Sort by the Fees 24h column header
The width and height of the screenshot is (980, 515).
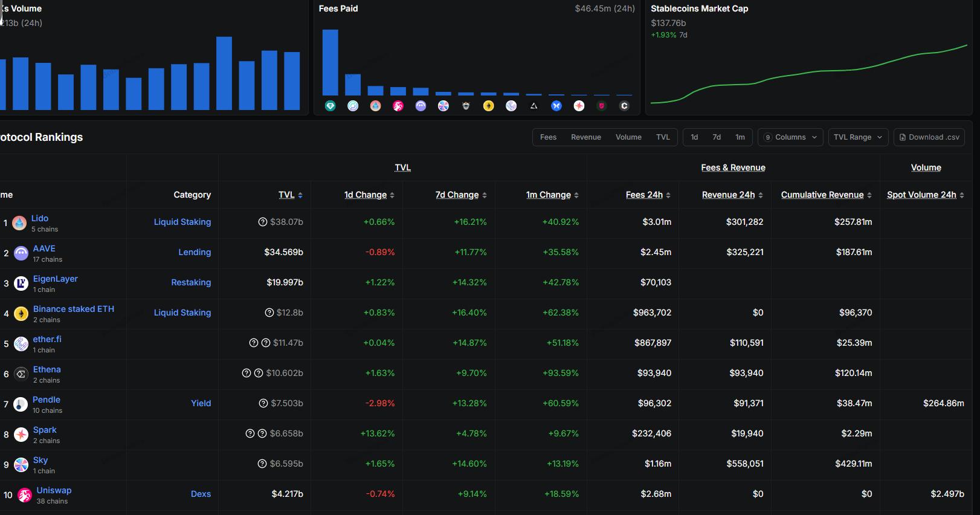pos(648,195)
